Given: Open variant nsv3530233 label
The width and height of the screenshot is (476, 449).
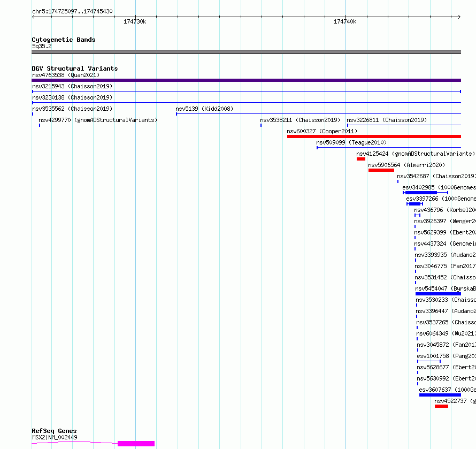Looking at the screenshot, I should (x=446, y=300).
